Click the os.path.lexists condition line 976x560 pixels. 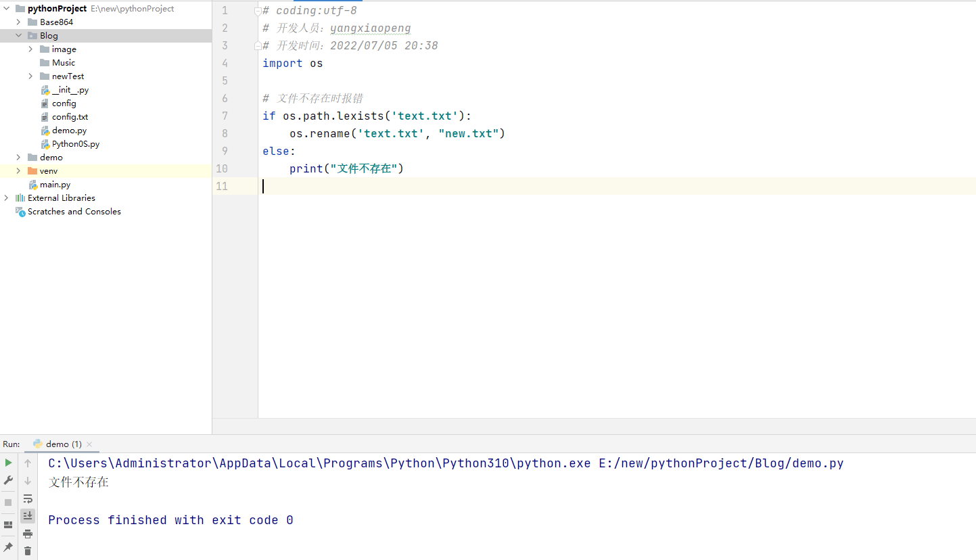367,116
